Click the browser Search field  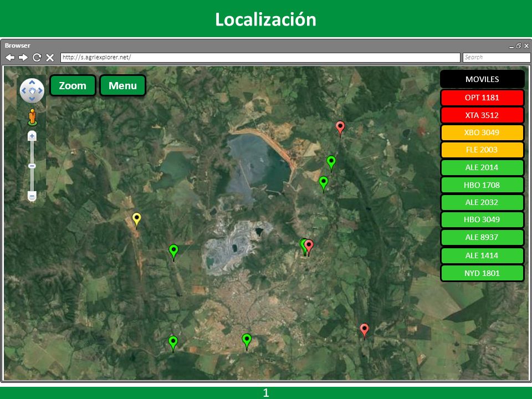point(497,57)
